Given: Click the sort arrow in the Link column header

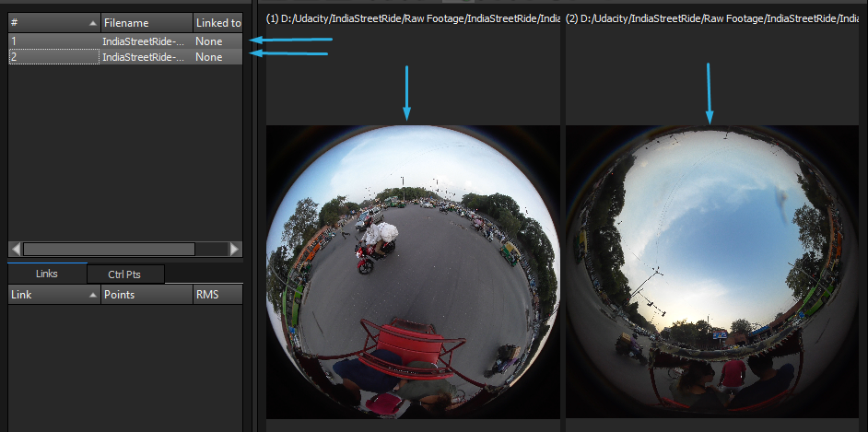Looking at the screenshot, I should 92,295.
